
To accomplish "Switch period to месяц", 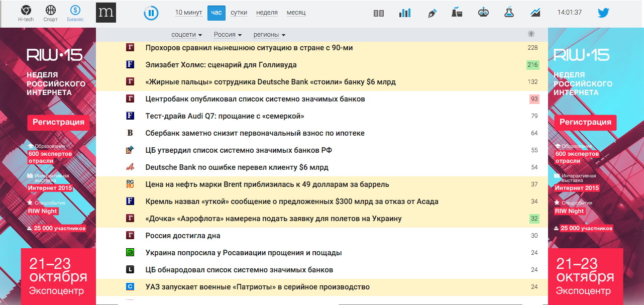I will point(296,13).
